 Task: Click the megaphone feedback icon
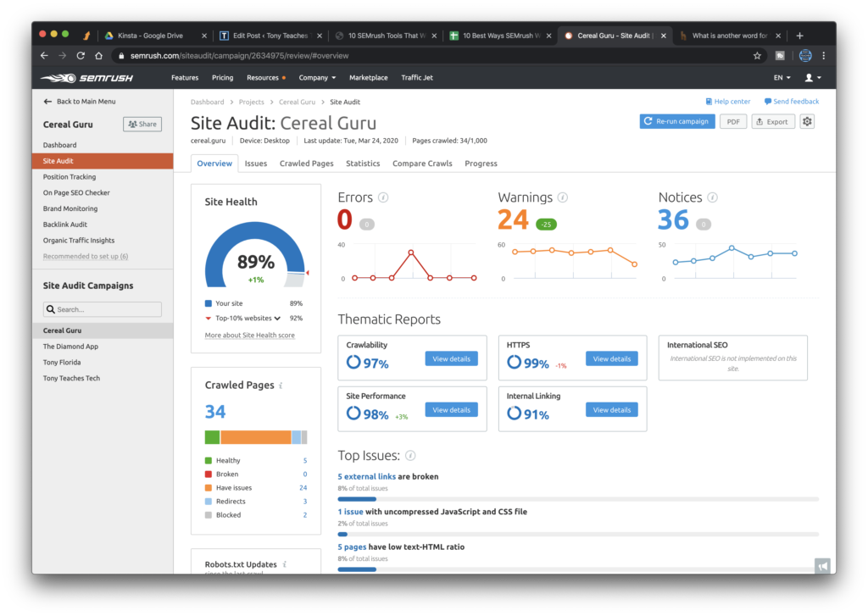pyautogui.click(x=821, y=566)
